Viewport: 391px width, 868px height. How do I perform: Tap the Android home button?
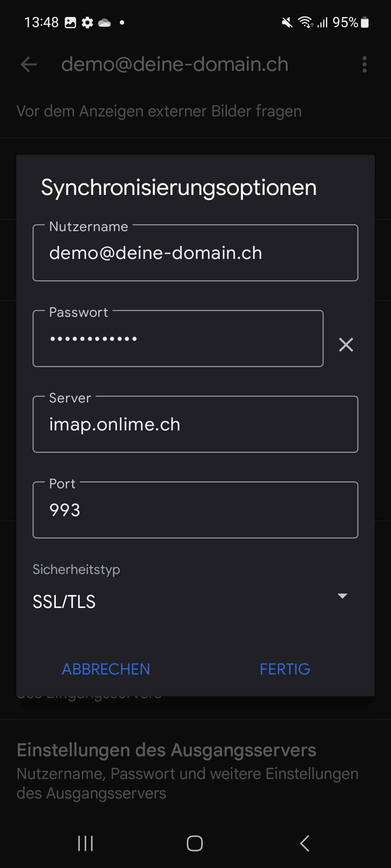point(195,843)
